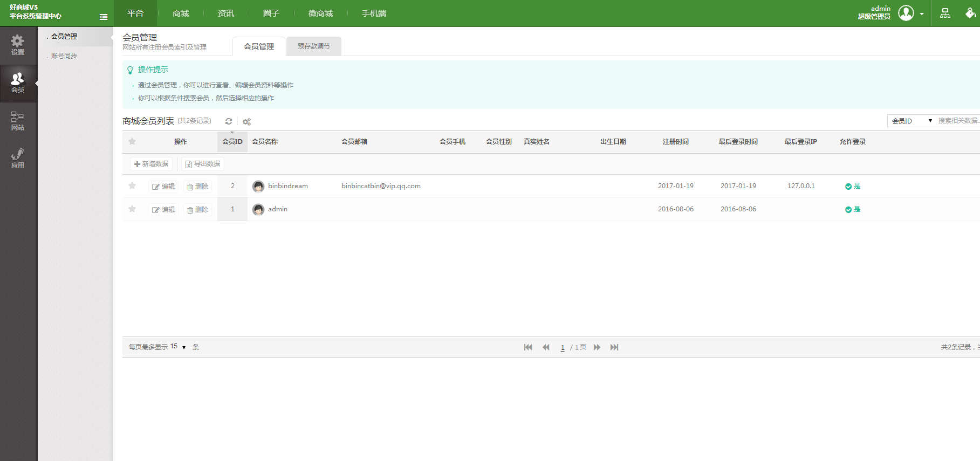Click star icon in table header
This screenshot has width=980, height=461.
pyautogui.click(x=132, y=141)
